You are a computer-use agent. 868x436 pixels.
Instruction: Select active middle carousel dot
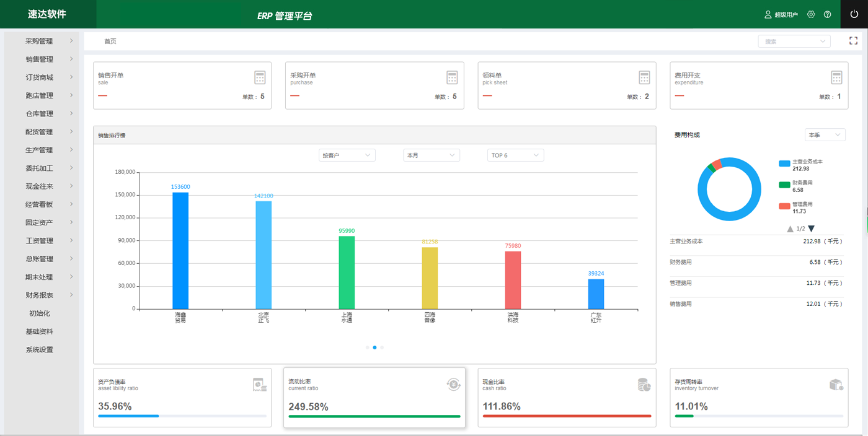(374, 347)
